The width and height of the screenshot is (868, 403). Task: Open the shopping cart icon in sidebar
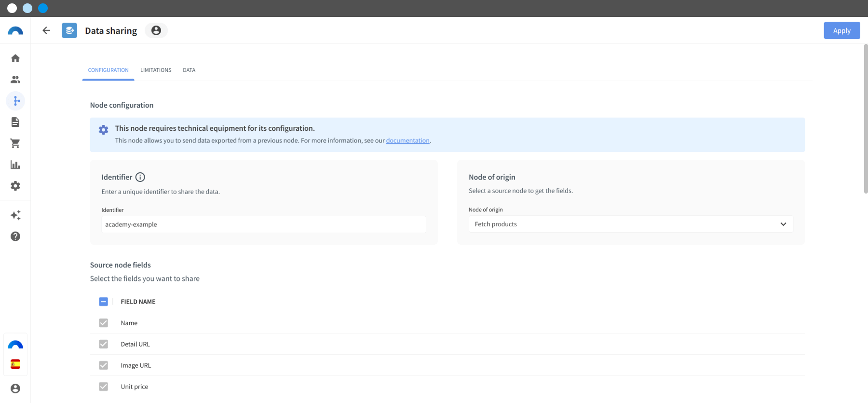(15, 143)
